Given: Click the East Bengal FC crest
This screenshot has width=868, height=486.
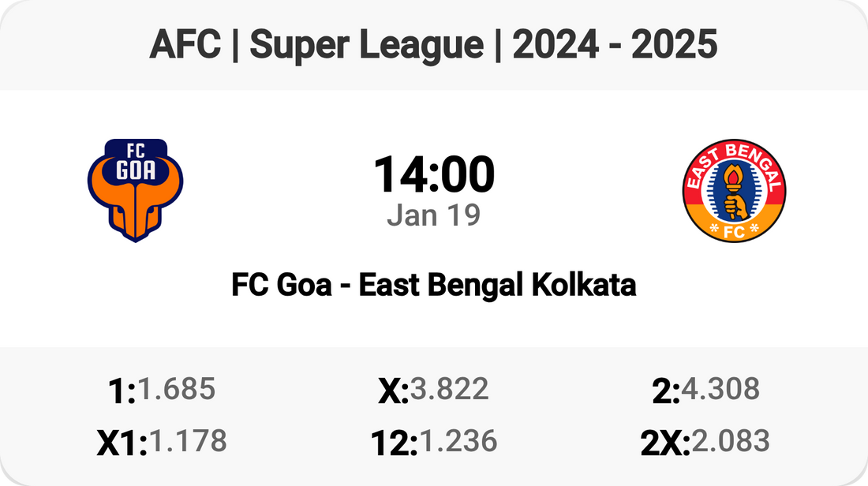Looking at the screenshot, I should coord(734,190).
